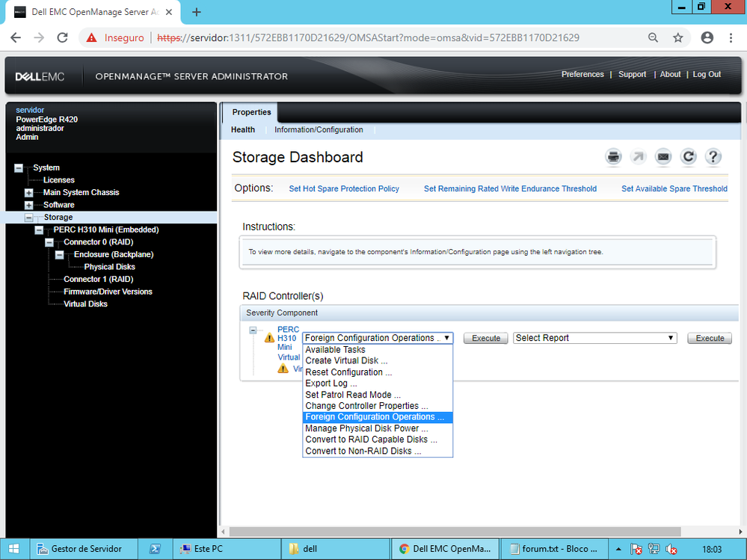Open Physical Disks in the tree
Viewport: 747px width, 560px height.
pyautogui.click(x=110, y=267)
